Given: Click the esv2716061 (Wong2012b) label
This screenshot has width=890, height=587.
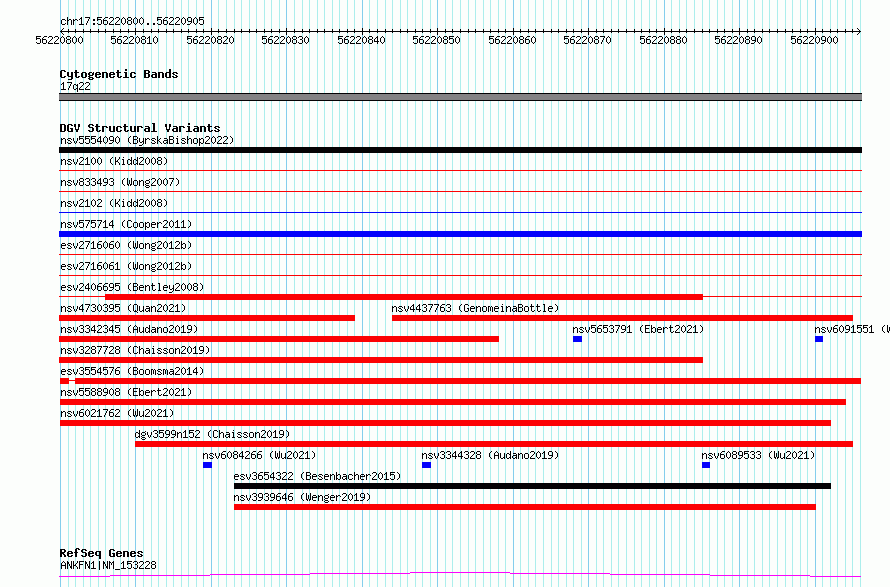Looking at the screenshot, I should pyautogui.click(x=126, y=266).
